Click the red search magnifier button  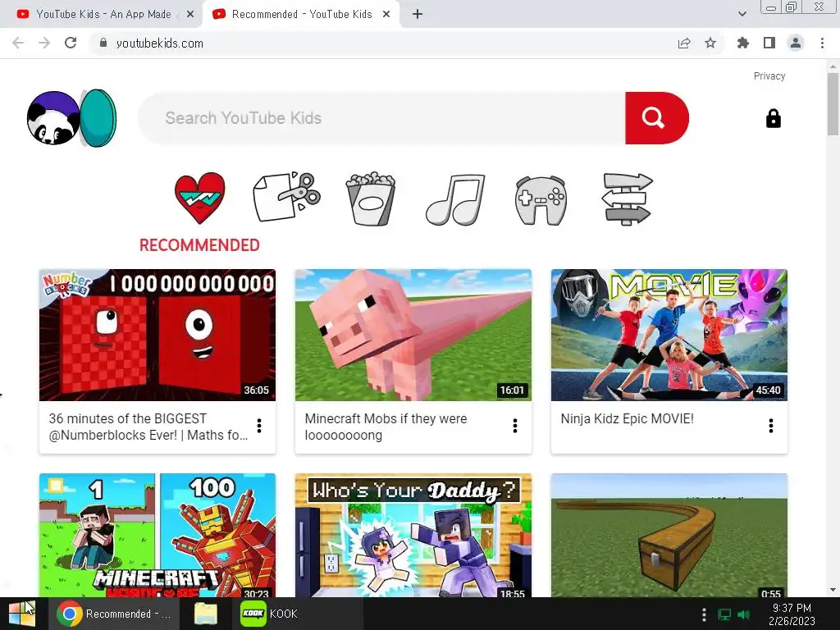click(656, 118)
